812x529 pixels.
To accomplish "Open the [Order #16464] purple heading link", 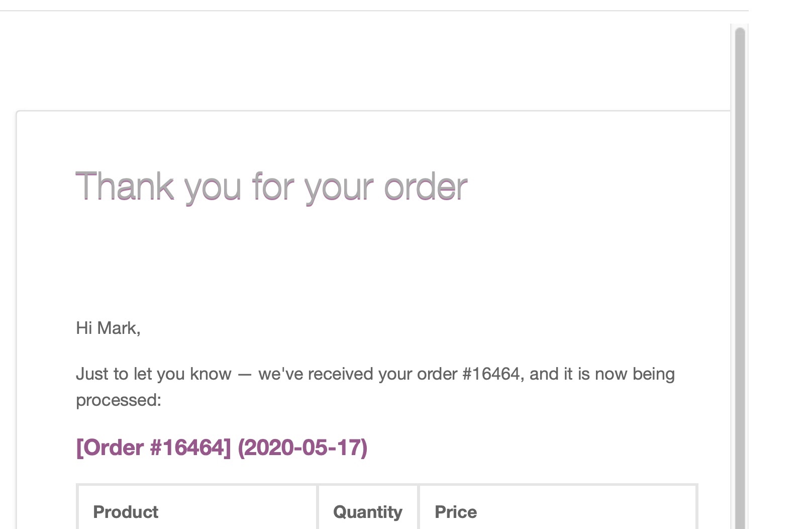I will click(x=153, y=448).
